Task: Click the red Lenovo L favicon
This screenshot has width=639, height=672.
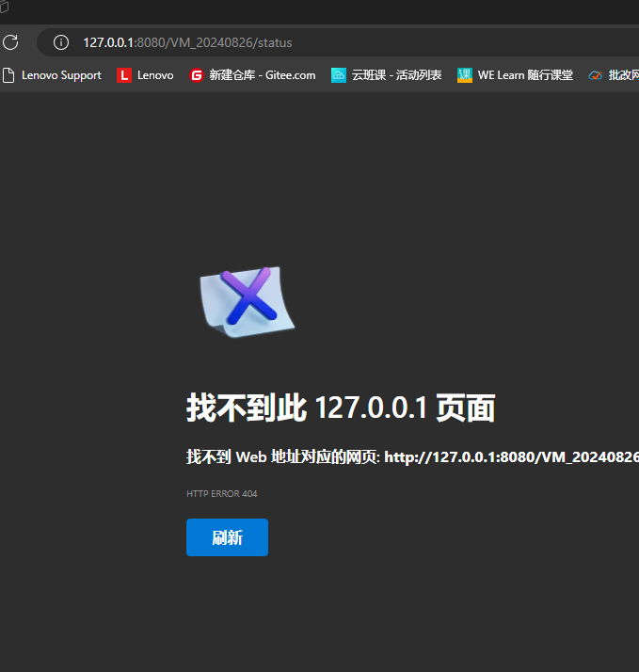Action: point(124,75)
